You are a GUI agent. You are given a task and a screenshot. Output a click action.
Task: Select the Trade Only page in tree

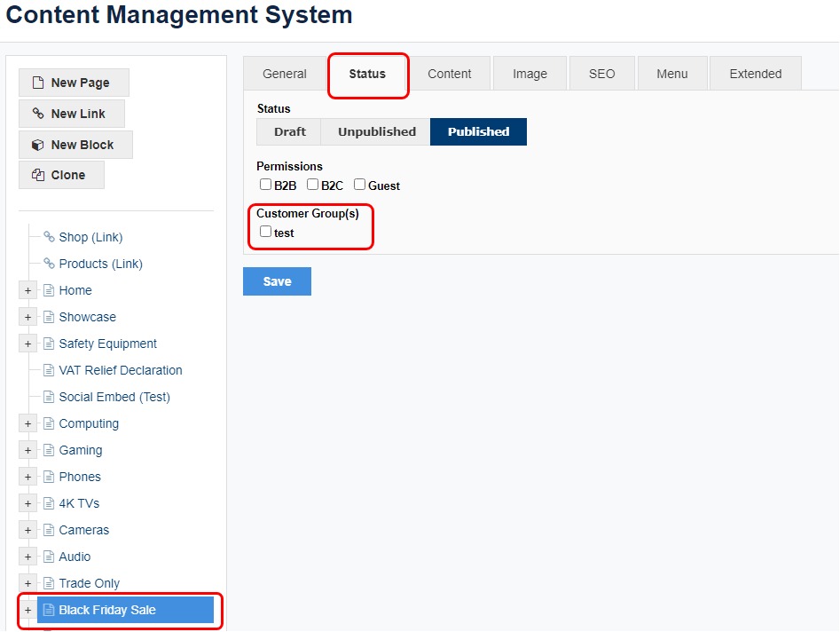point(89,583)
